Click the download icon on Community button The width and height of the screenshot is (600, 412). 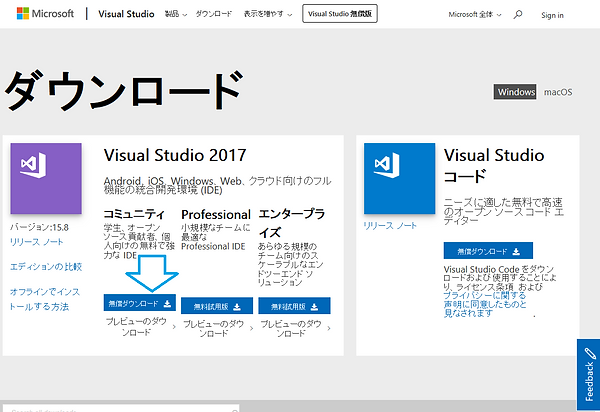tap(167, 303)
